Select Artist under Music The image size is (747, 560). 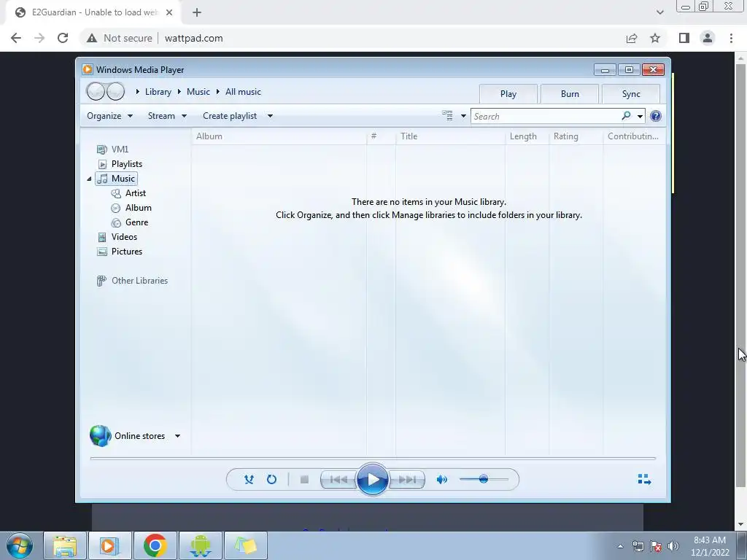(x=128, y=193)
